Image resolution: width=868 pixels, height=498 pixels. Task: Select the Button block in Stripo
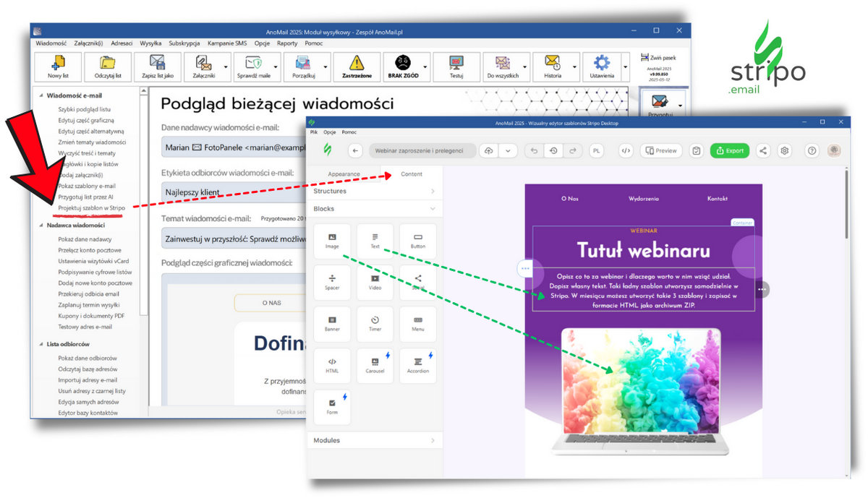click(x=418, y=241)
